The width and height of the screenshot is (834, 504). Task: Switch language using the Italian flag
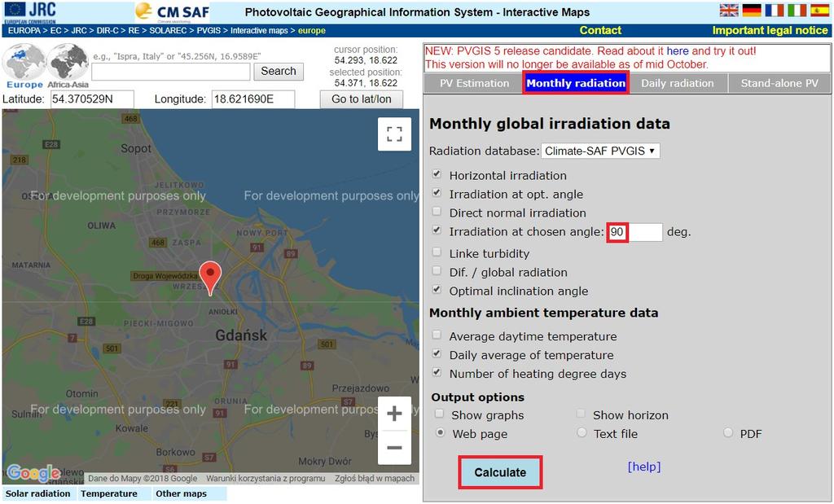click(x=797, y=10)
